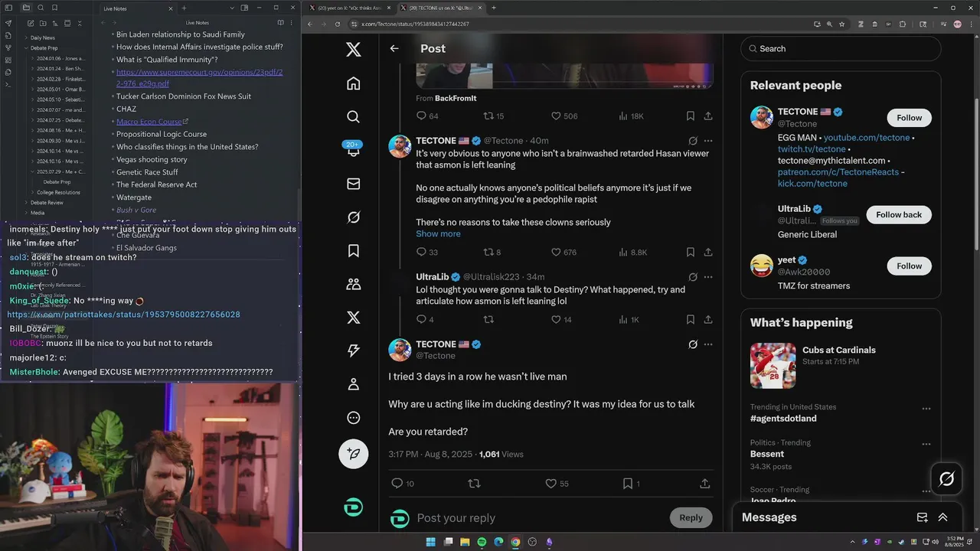Image resolution: width=980 pixels, height=551 pixels.
Task: Share the main TECTONE post
Action: point(704,484)
